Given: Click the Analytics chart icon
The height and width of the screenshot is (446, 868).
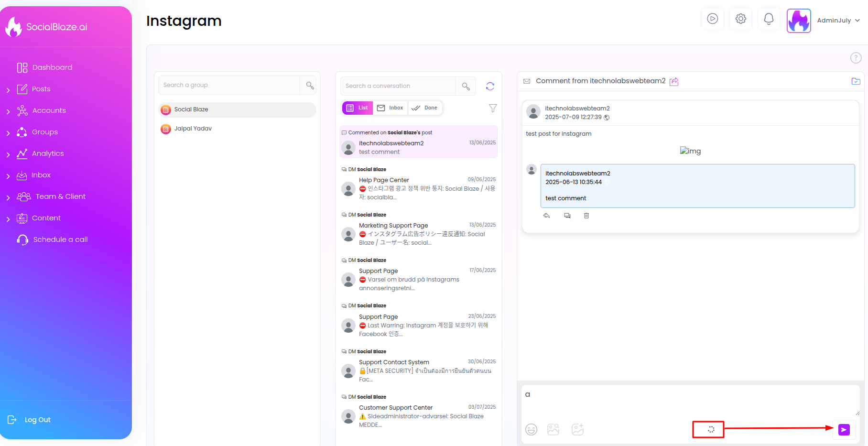Looking at the screenshot, I should (x=22, y=153).
